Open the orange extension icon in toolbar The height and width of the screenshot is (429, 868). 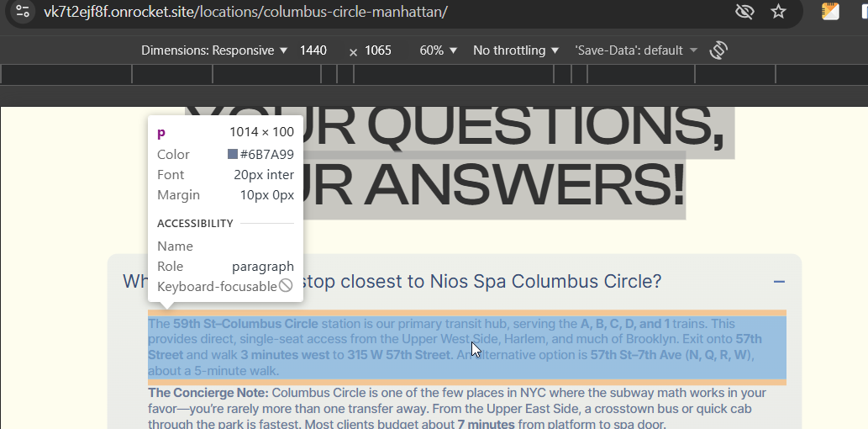[x=830, y=11]
